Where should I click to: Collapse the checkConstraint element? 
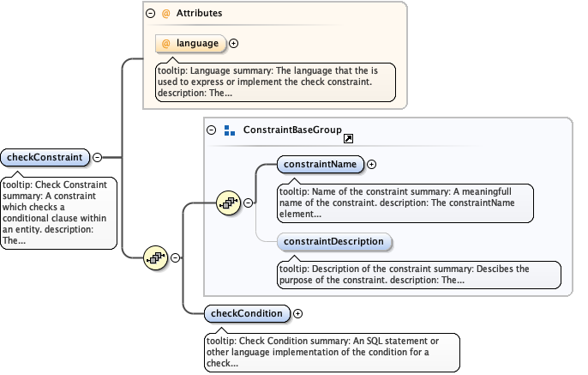click(x=97, y=157)
